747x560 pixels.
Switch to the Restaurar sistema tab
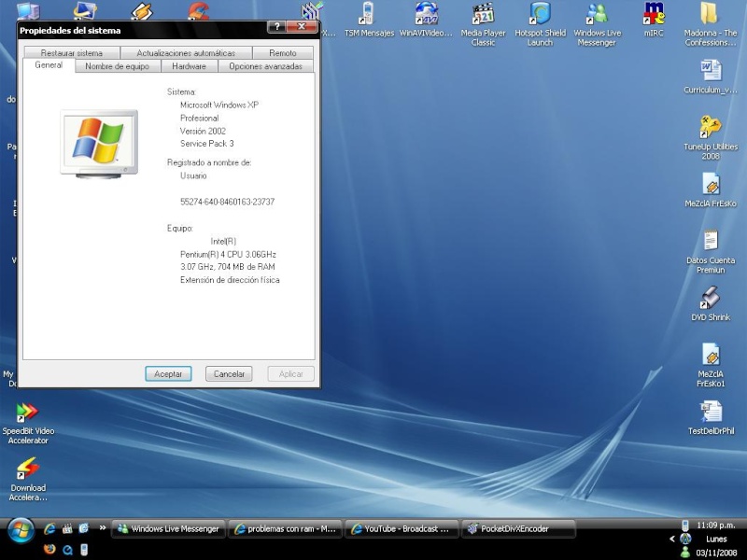72,53
